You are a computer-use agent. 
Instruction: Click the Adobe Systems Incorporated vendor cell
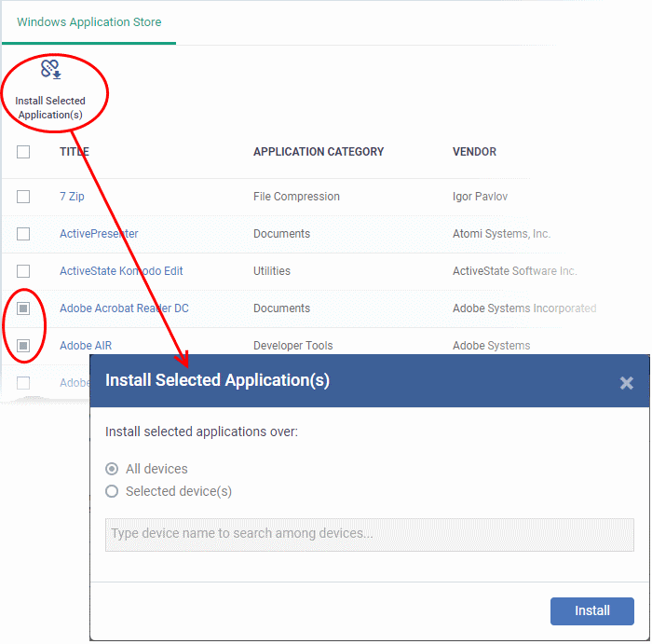524,308
